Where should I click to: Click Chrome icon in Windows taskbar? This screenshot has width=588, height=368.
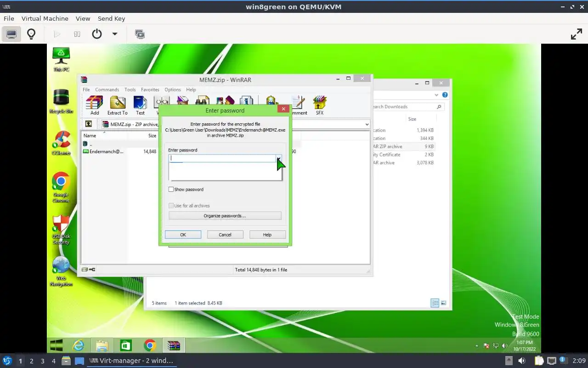tap(150, 345)
